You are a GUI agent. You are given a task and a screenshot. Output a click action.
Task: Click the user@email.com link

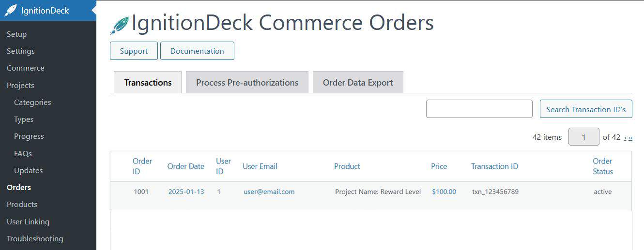pos(269,192)
